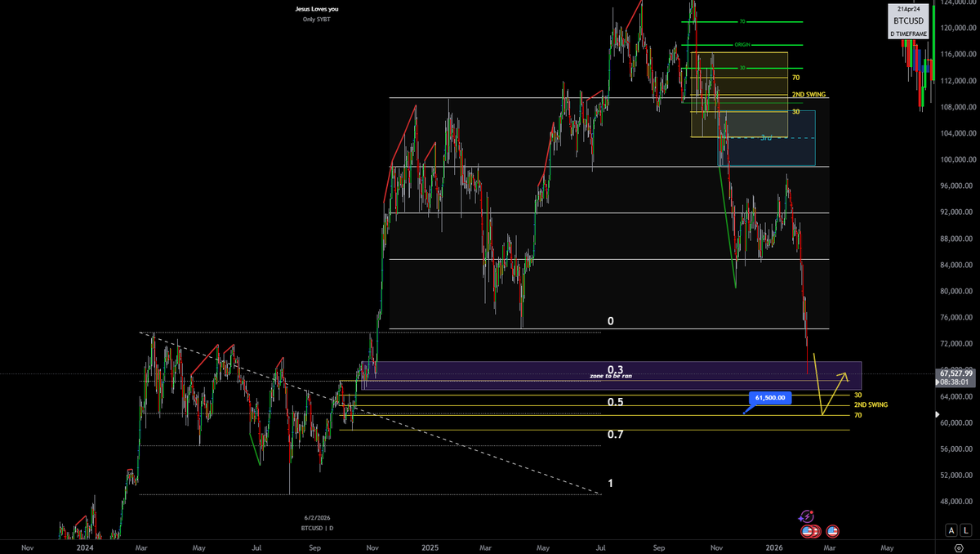Click the 'zone to be ran' text
The image size is (980, 554).
click(x=611, y=376)
